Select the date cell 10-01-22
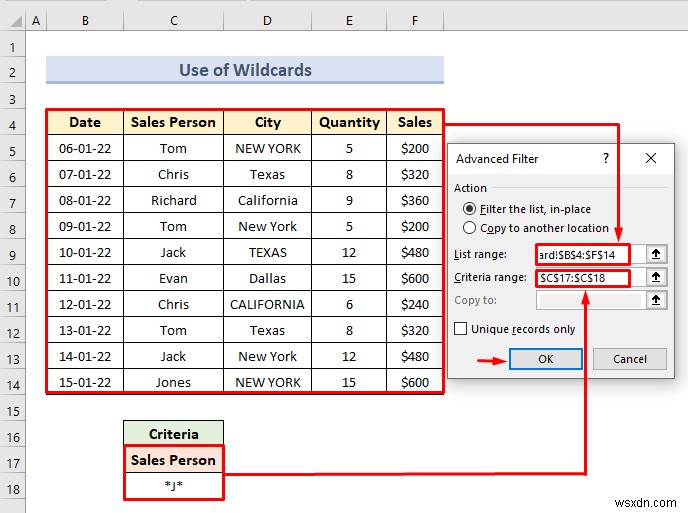The width and height of the screenshot is (688, 513). click(x=85, y=252)
